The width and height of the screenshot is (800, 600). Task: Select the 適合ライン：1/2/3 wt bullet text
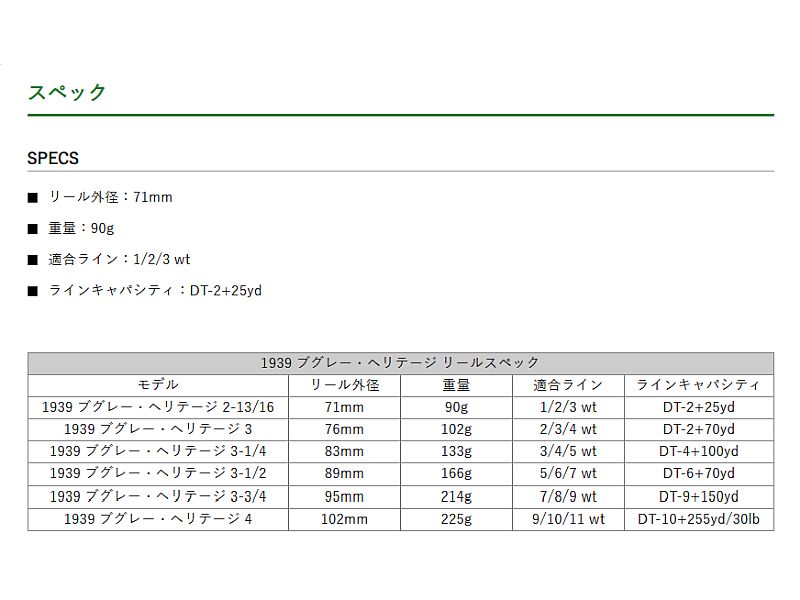(119, 260)
